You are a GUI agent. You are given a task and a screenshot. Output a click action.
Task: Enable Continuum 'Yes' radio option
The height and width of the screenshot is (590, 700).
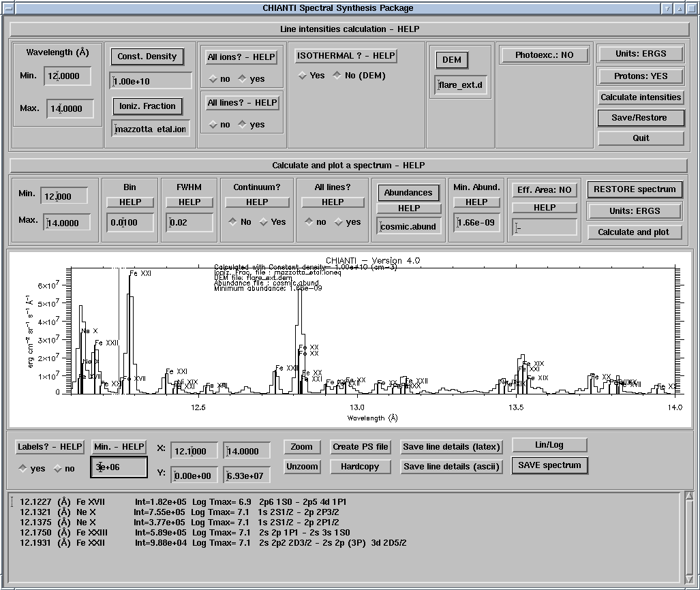(264, 222)
